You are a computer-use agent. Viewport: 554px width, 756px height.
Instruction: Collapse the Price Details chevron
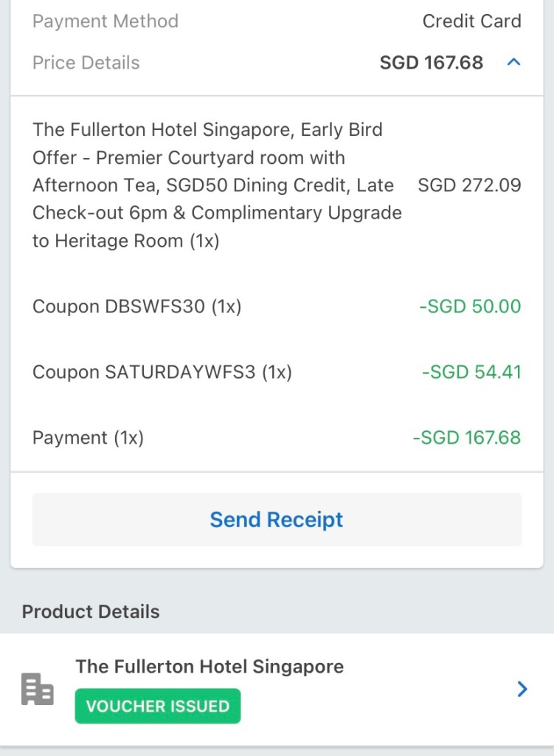pos(514,63)
